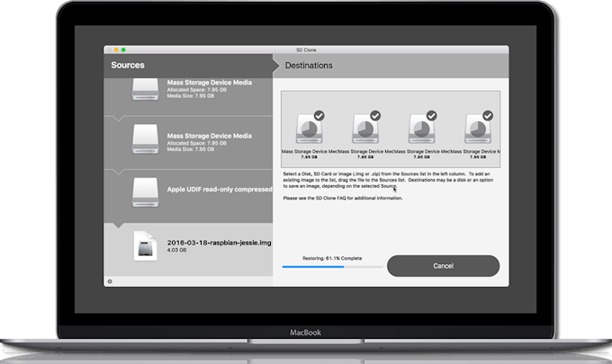Select the raspbian-jessie.img file icon
This screenshot has height=364, width=612.
145,246
